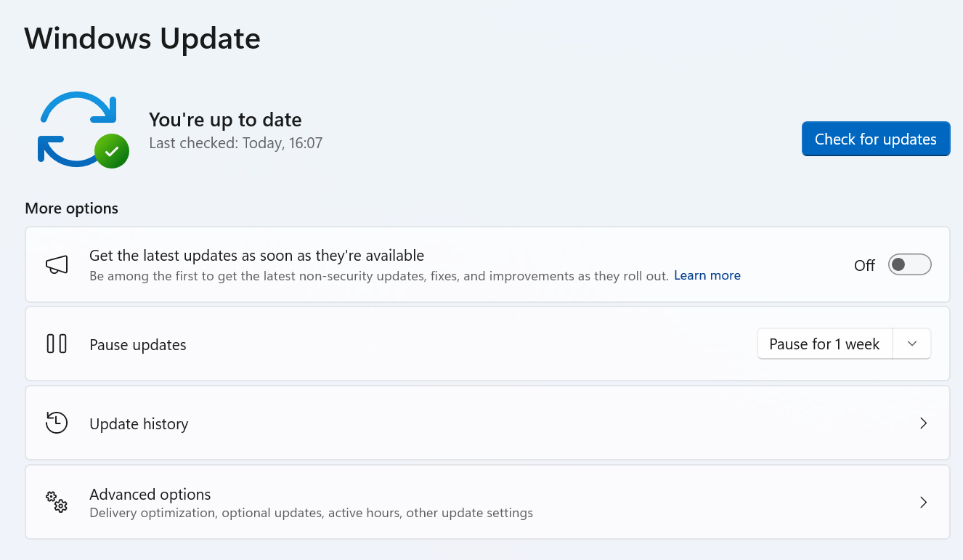Open Advanced options via its right chevron
This screenshot has width=963, height=560.
click(x=923, y=502)
